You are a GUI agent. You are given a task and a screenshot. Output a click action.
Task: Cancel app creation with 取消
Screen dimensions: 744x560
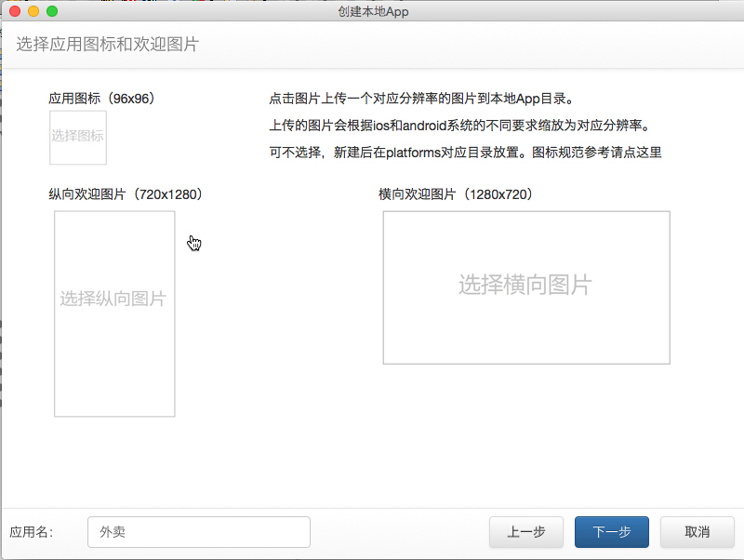(x=697, y=531)
